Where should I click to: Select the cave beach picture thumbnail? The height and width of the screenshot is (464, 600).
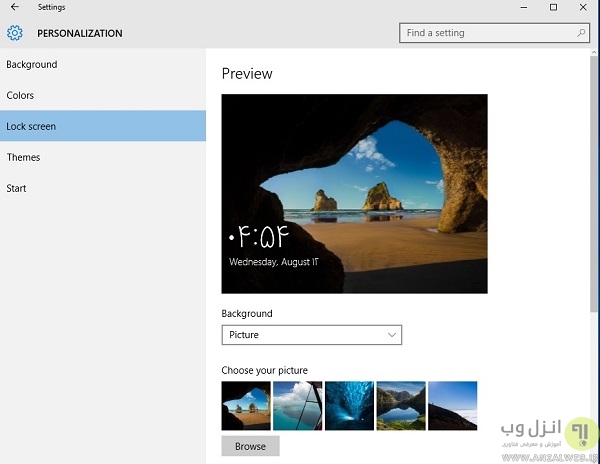246,405
